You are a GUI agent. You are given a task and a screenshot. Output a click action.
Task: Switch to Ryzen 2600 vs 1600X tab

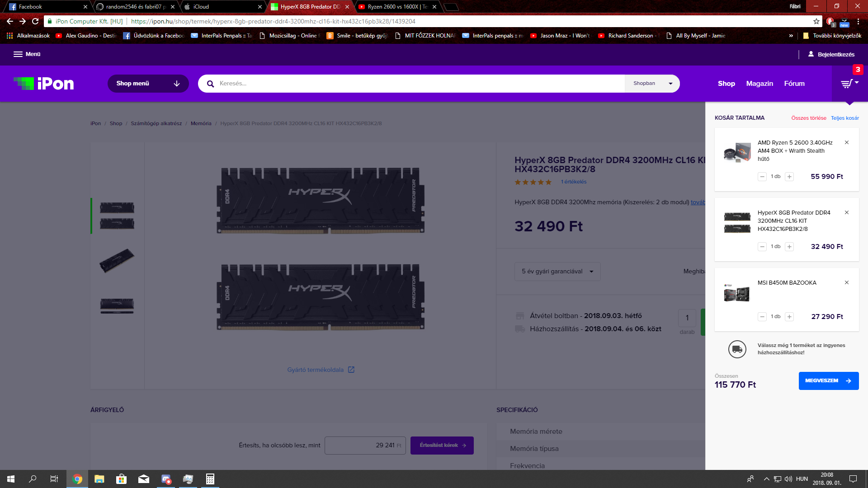(397, 7)
